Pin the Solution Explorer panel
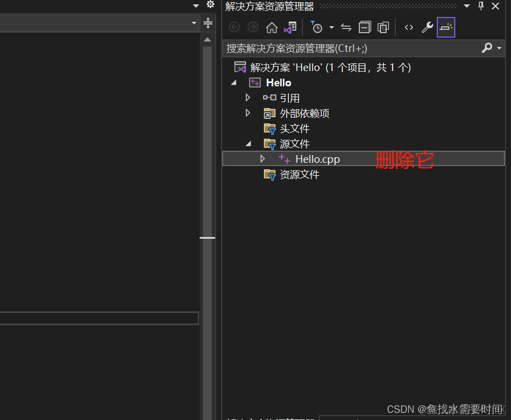The width and height of the screenshot is (511, 420). [x=481, y=6]
